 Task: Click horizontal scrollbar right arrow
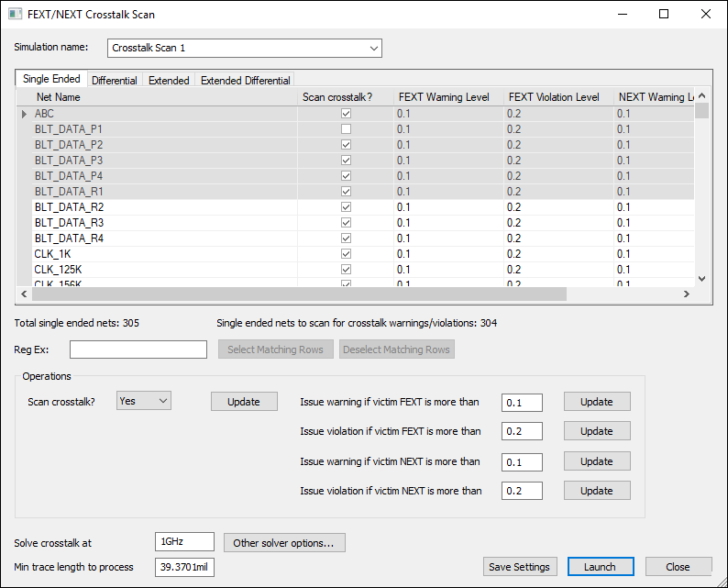pos(685,294)
